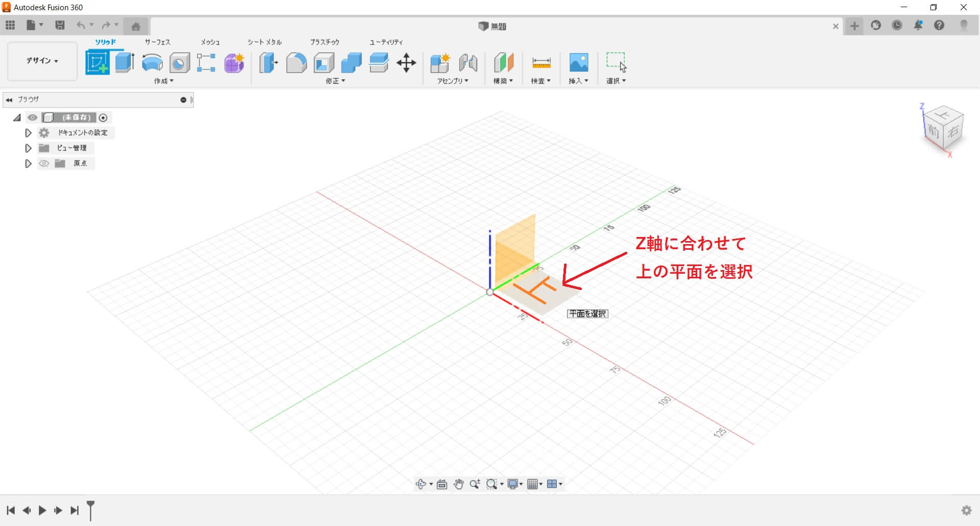Toggle visibility of the unsaved root component
The width and height of the screenshot is (980, 526).
[33, 117]
